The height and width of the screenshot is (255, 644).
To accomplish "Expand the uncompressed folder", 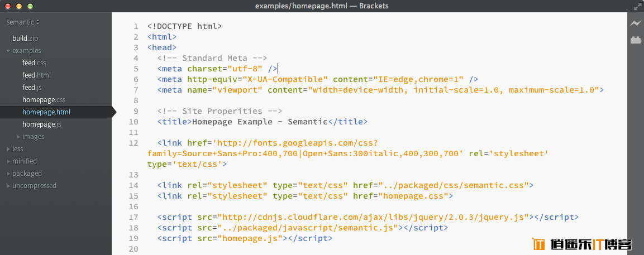I will [32, 186].
